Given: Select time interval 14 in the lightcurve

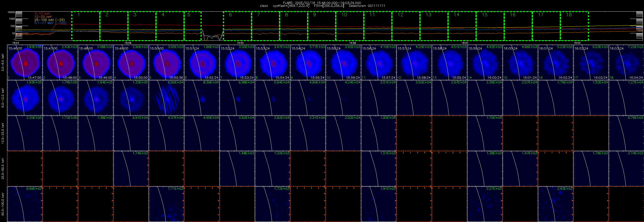Looking at the screenshot, I should [x=462, y=26].
